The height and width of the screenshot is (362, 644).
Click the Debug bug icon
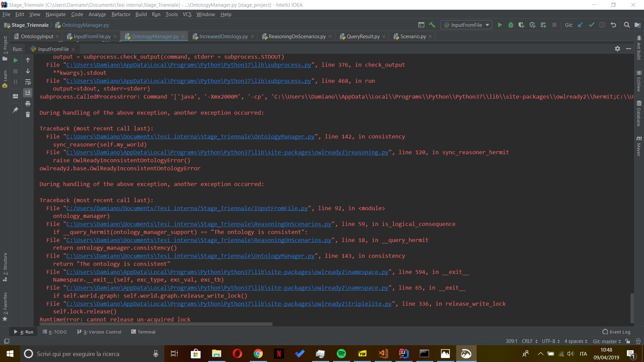click(511, 25)
